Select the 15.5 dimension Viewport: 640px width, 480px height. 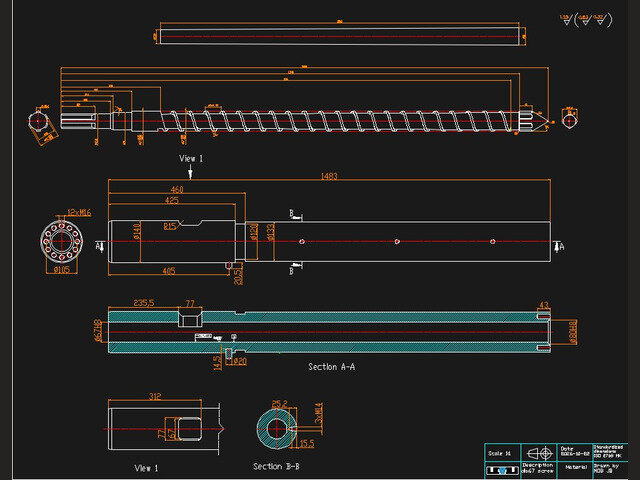tap(307, 444)
